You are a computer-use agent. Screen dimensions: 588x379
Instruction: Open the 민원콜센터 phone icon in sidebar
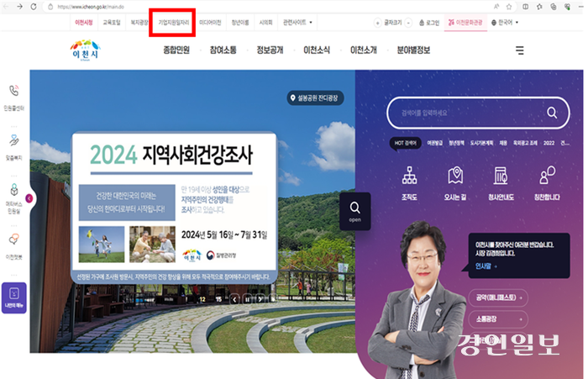pos(14,96)
